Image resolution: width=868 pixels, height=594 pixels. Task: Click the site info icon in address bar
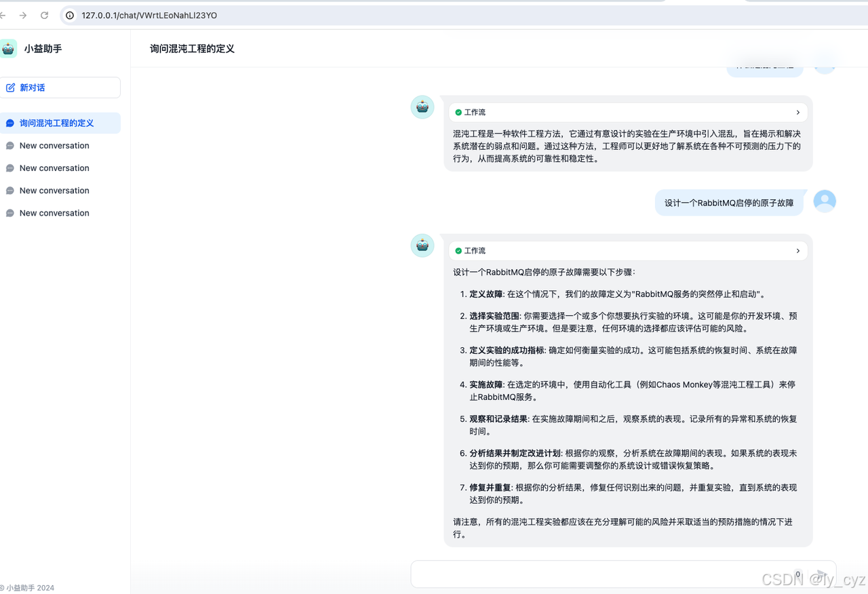click(x=70, y=15)
